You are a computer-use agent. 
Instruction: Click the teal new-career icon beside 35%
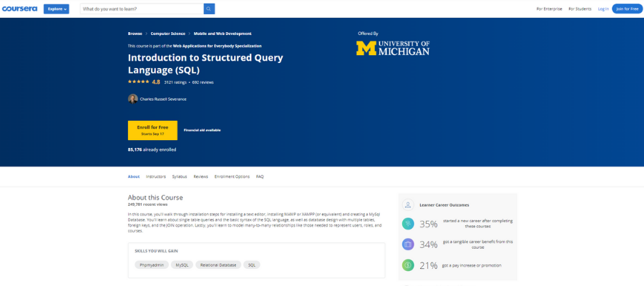[408, 224]
